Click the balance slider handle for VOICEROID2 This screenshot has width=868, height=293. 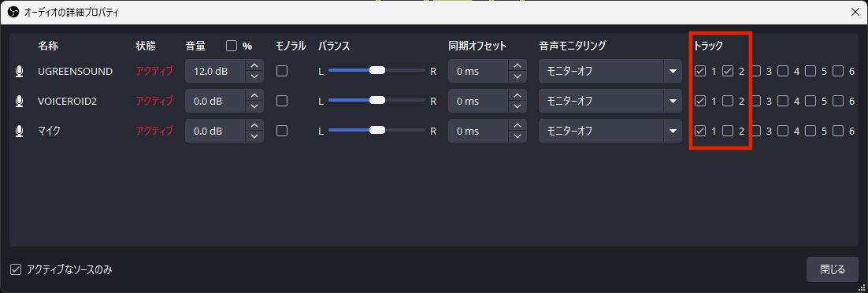pyautogui.click(x=377, y=101)
